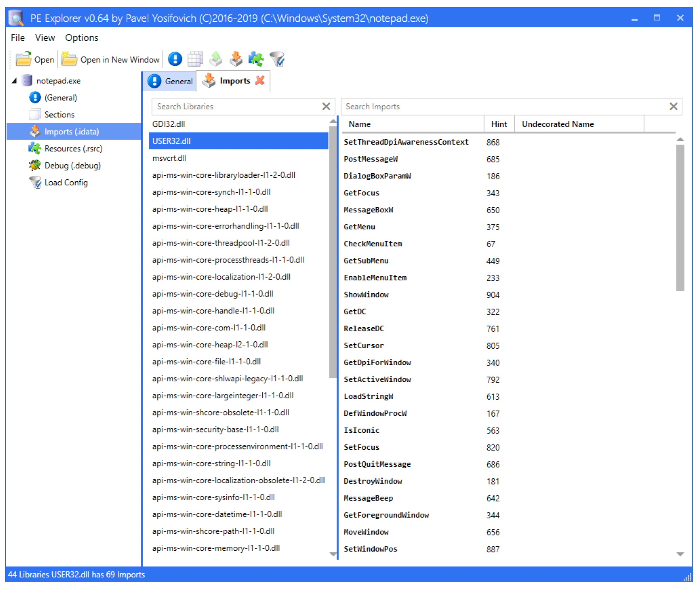Click the imports list scroll down arrow
This screenshot has width=700, height=589.
[x=680, y=554]
